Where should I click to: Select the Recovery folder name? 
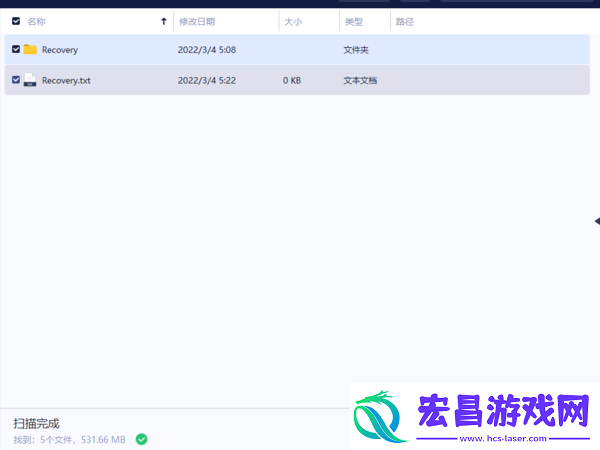(x=60, y=50)
